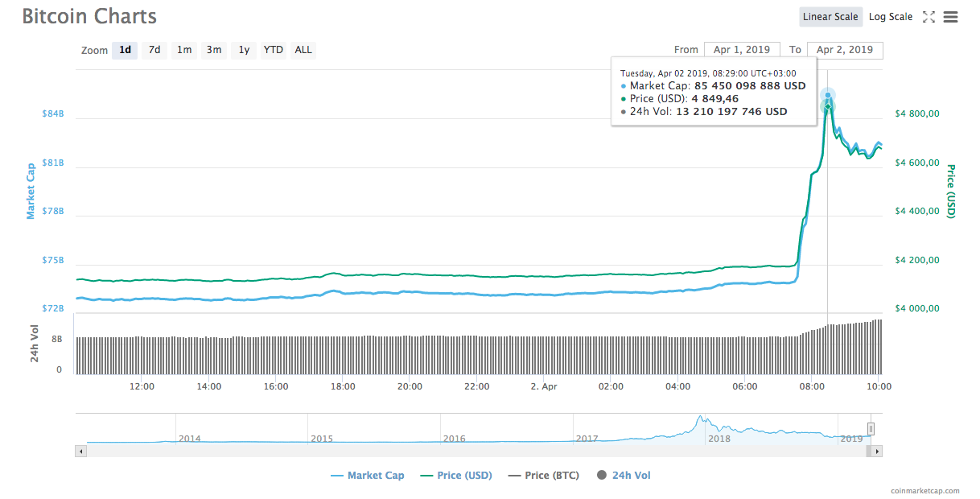980x499 pixels.
Task: Toggle Market Cap series in legend
Action: (x=368, y=476)
